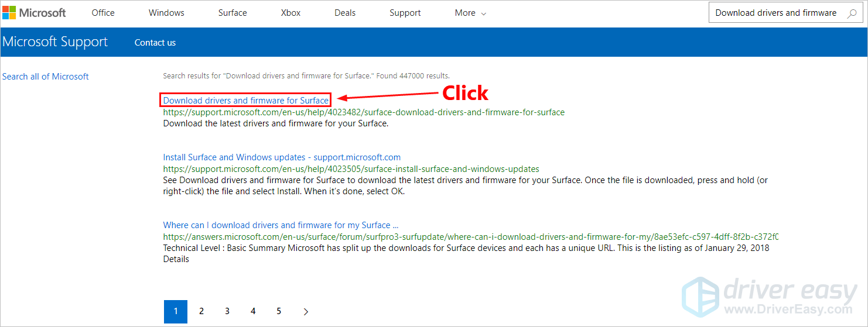Expand the More dropdown menu

point(470,13)
